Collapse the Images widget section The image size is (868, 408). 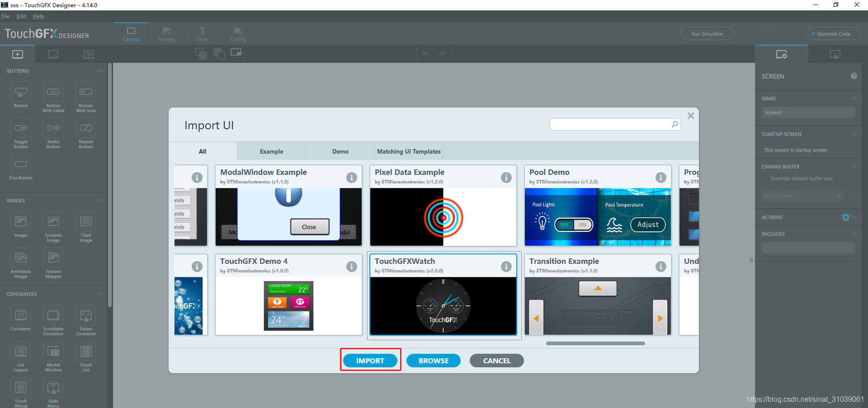(x=99, y=201)
